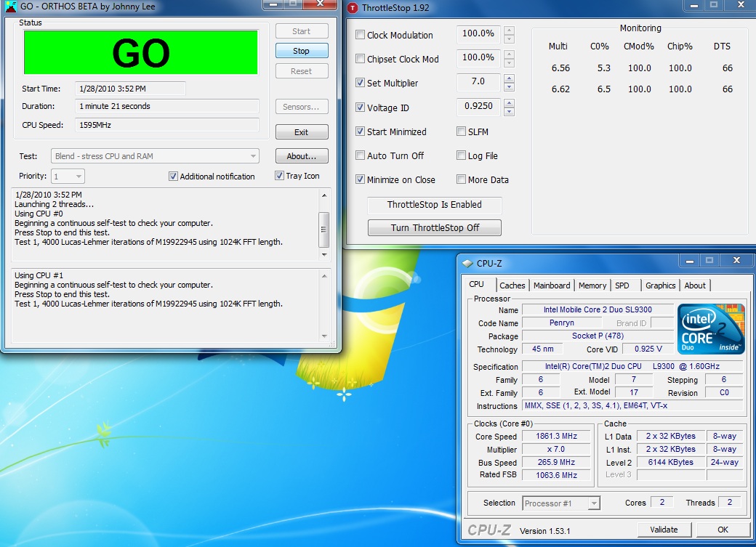756x547 pixels.
Task: Open the Test type dropdown in ORTHOS
Action: tap(156, 156)
